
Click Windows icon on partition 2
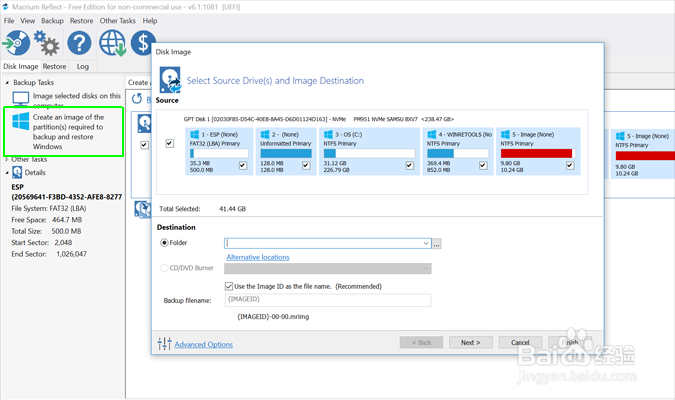pyautogui.click(x=265, y=134)
